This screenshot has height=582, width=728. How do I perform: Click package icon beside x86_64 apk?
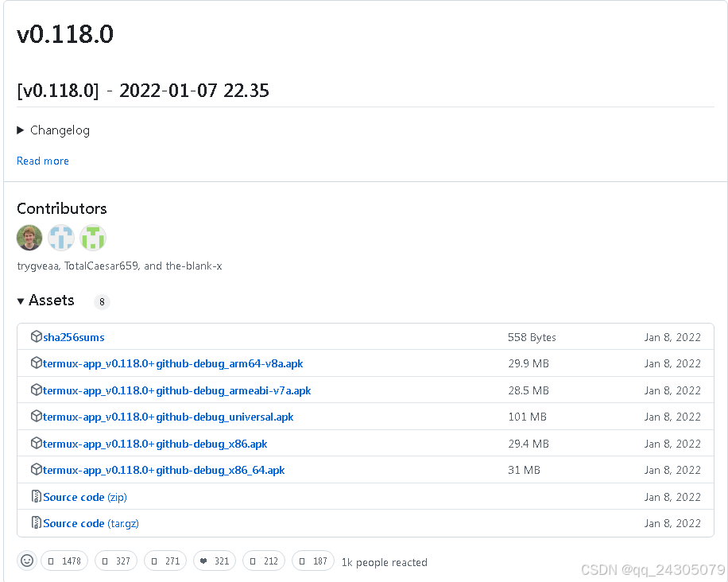pos(37,470)
